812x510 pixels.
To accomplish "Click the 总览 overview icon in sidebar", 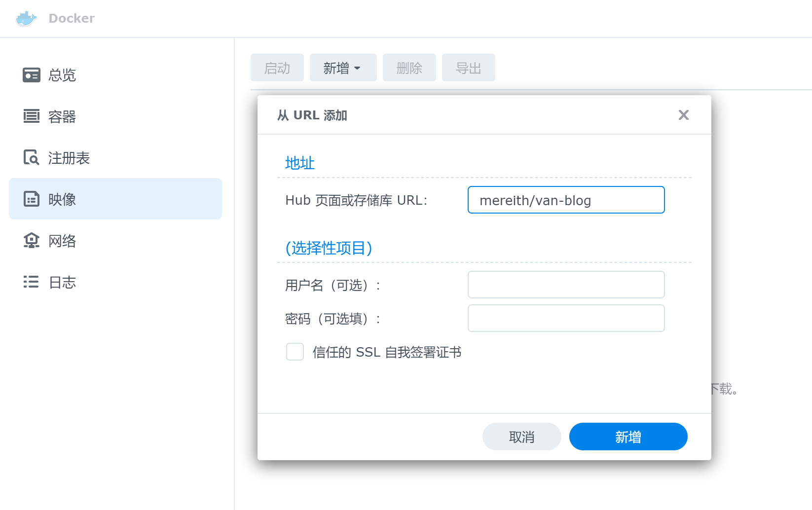I will click(32, 75).
